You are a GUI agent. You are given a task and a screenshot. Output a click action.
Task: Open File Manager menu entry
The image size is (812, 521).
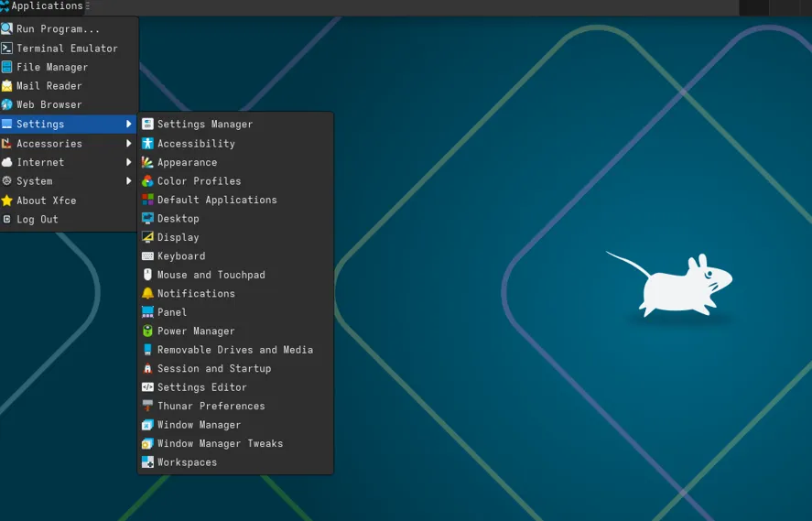pyautogui.click(x=69, y=67)
